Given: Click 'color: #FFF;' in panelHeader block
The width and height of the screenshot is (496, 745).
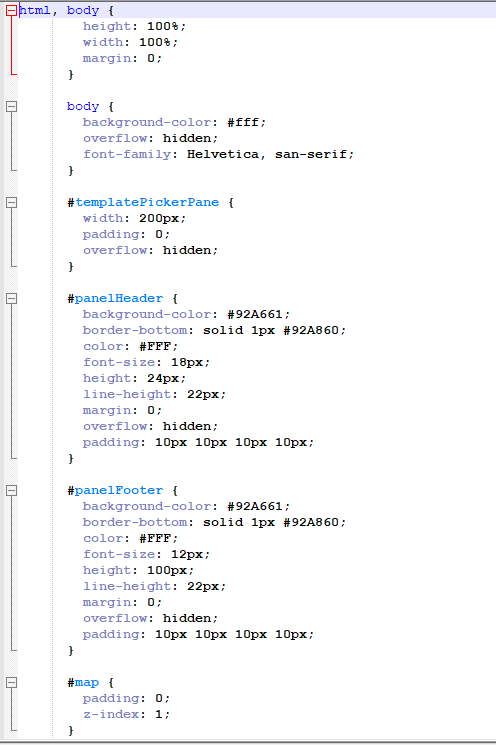Looking at the screenshot, I should pyautogui.click(x=130, y=346).
